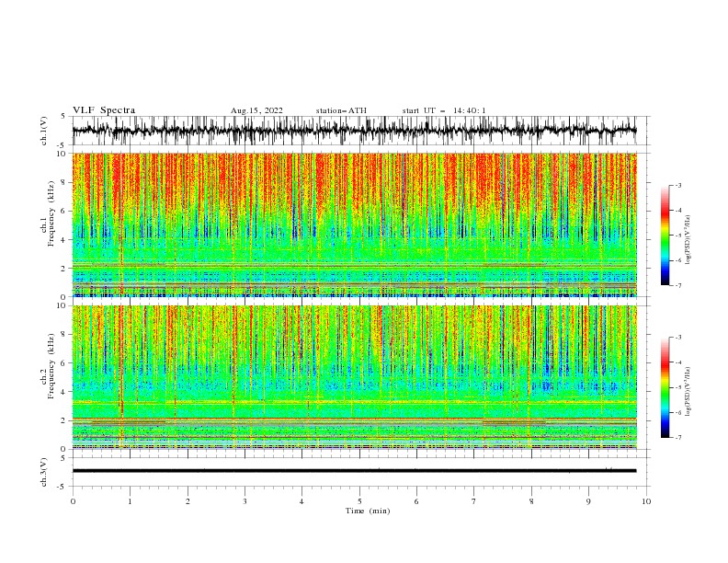Click the ch.1 voltage waveform trace
The image size is (728, 563).
click(354, 131)
